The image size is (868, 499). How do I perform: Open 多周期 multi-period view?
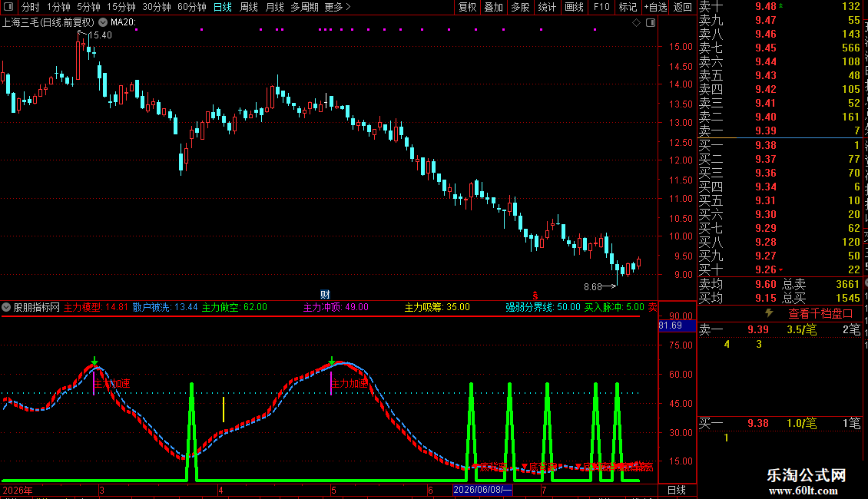304,7
